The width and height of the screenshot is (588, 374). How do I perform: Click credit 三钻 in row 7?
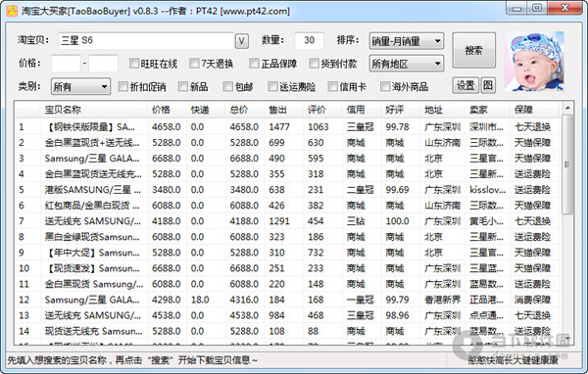pos(356,221)
